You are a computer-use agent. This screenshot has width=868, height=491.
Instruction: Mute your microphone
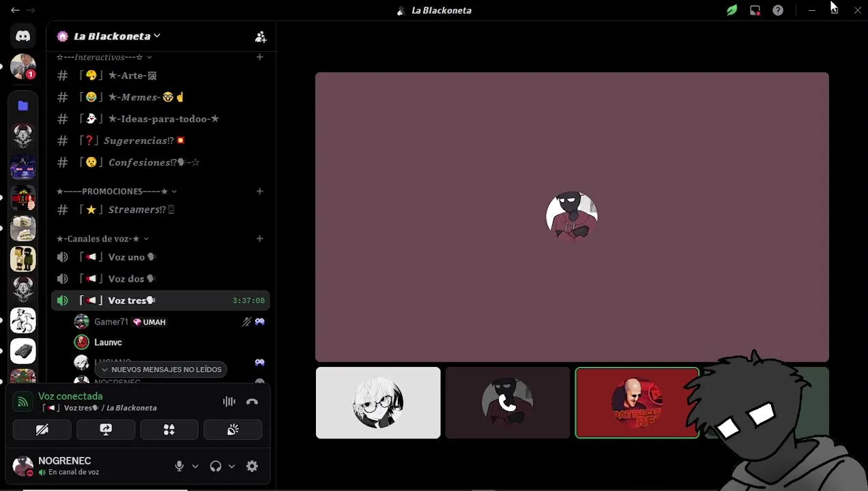179,466
